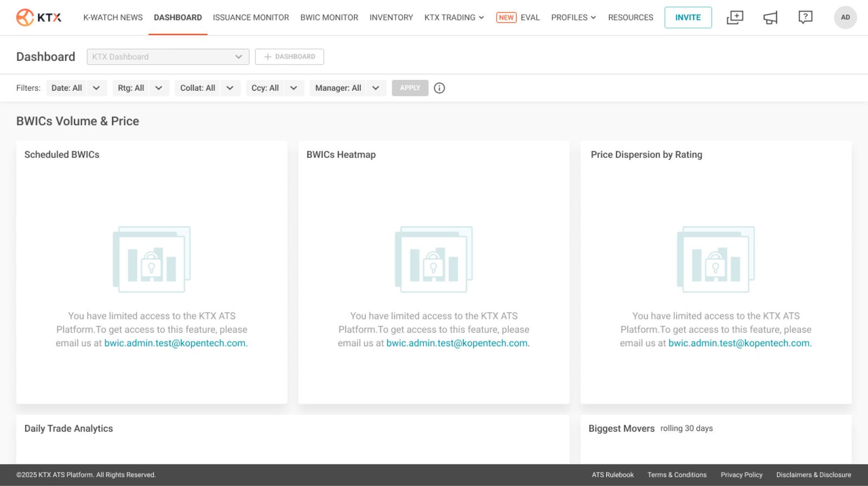
Task: Click locked chart icon in Price Dispersion
Action: coord(716,259)
